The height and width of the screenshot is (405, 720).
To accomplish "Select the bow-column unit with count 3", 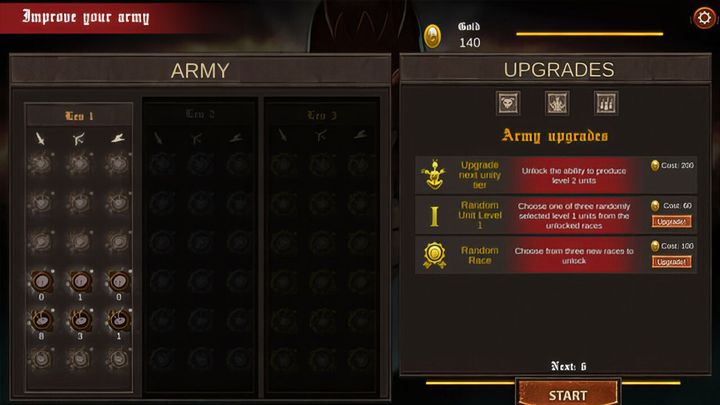I will pyautogui.click(x=80, y=321).
